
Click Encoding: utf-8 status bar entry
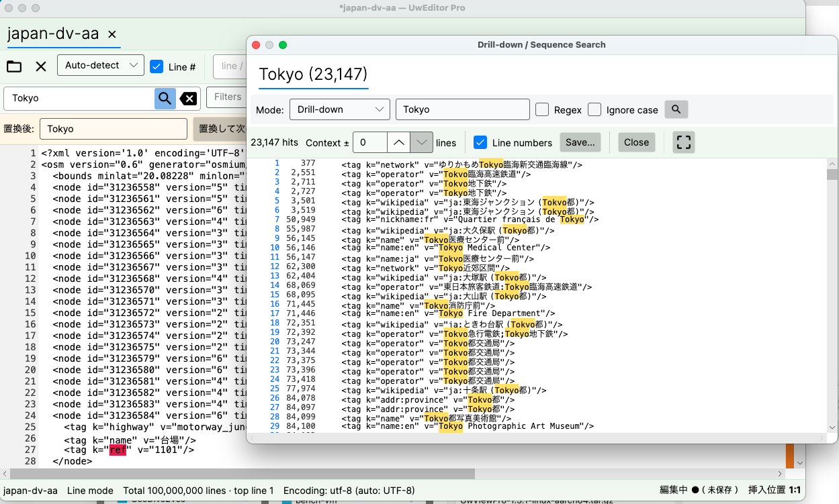(x=349, y=491)
